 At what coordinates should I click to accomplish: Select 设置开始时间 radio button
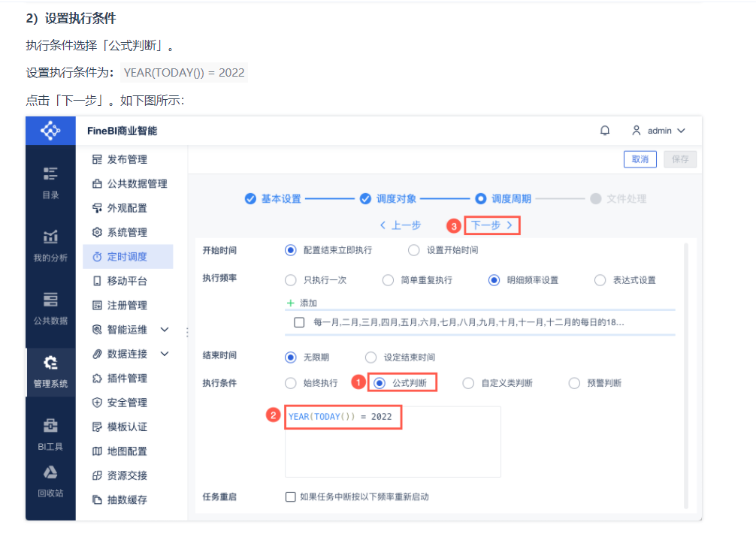[413, 250]
